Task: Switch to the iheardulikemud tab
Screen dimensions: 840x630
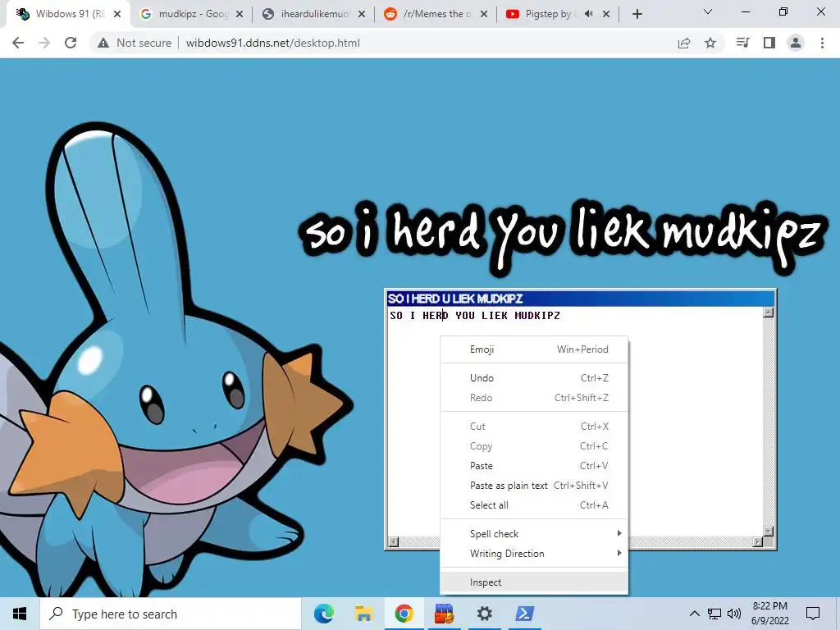Action: (x=314, y=14)
